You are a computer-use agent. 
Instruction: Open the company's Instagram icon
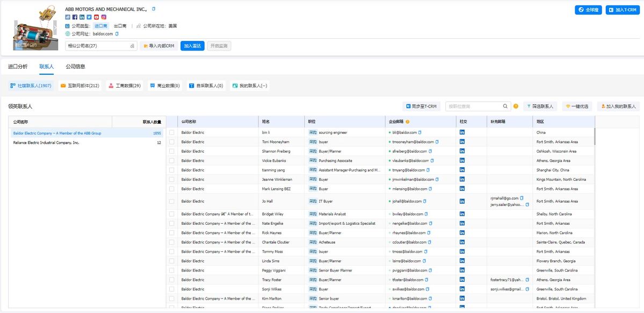point(104,17)
